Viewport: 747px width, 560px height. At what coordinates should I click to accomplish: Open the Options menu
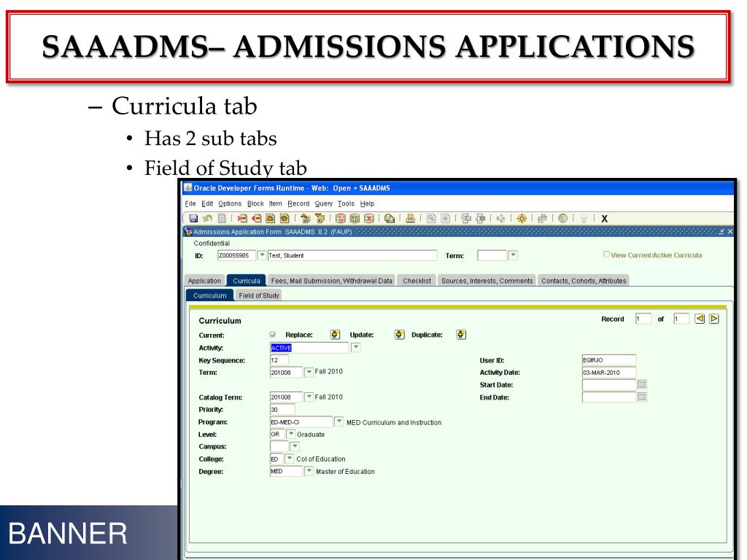click(x=230, y=203)
